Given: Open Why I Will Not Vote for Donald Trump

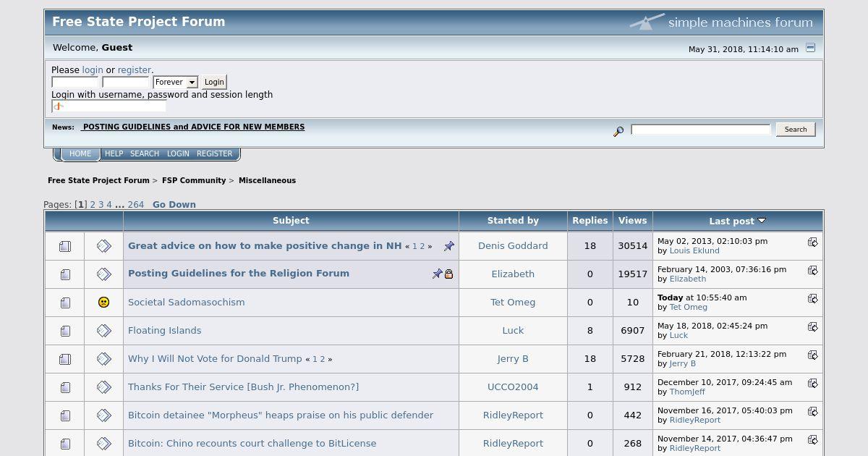Looking at the screenshot, I should 215,359.
